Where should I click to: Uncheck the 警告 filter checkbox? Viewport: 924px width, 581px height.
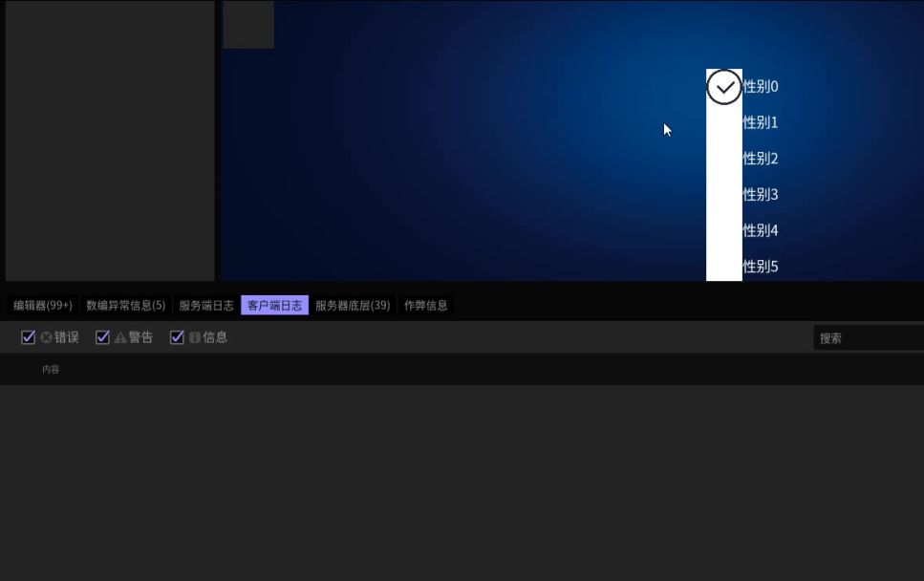coord(103,337)
